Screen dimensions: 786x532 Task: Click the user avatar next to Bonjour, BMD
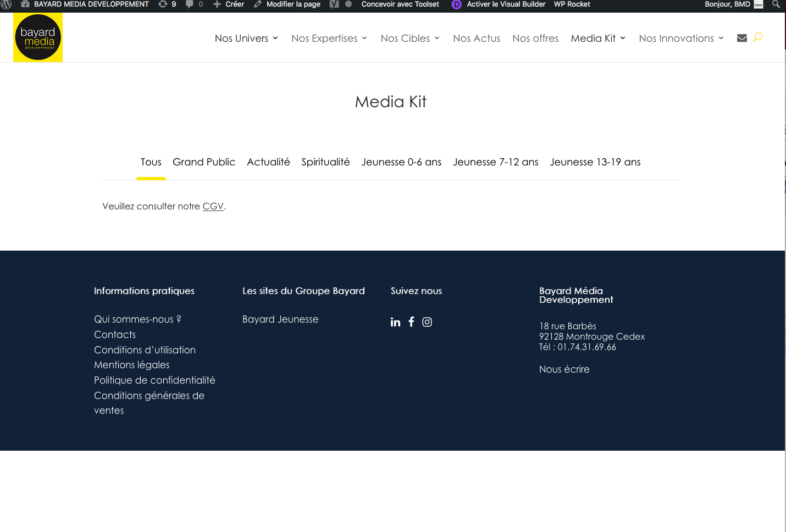759,4
